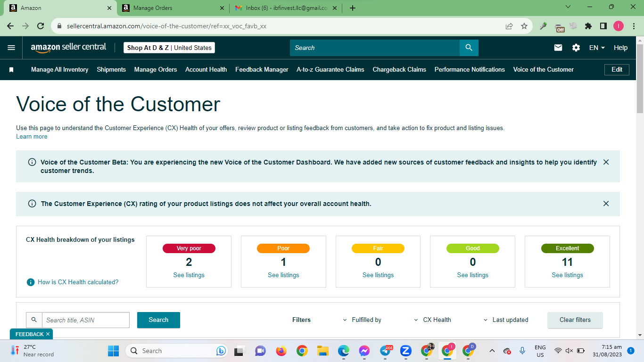Open buyer messages envelope icon

click(558, 48)
